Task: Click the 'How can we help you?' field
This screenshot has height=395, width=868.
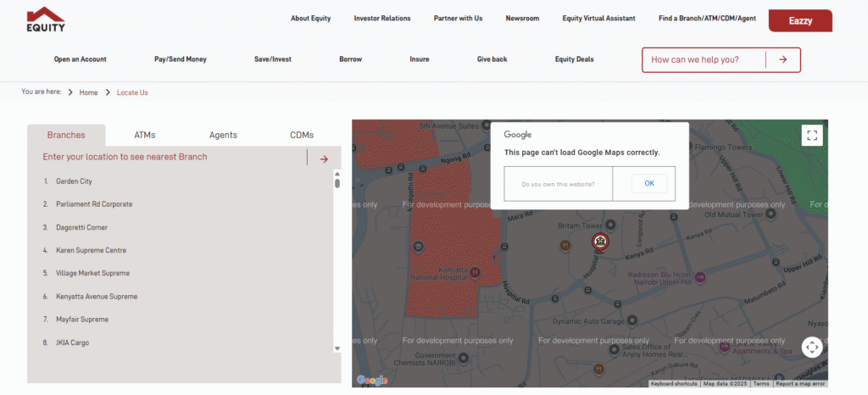Action: click(x=704, y=59)
